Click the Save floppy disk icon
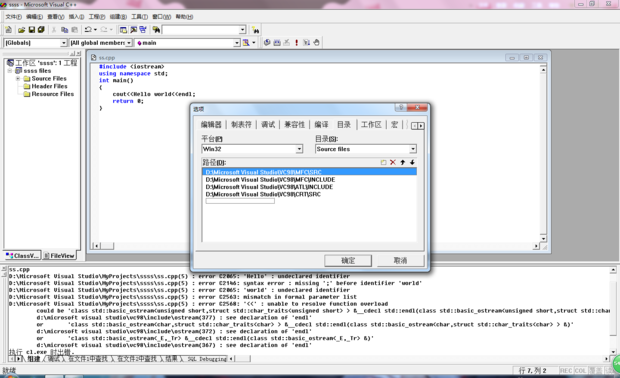620x378 pixels. (32, 30)
